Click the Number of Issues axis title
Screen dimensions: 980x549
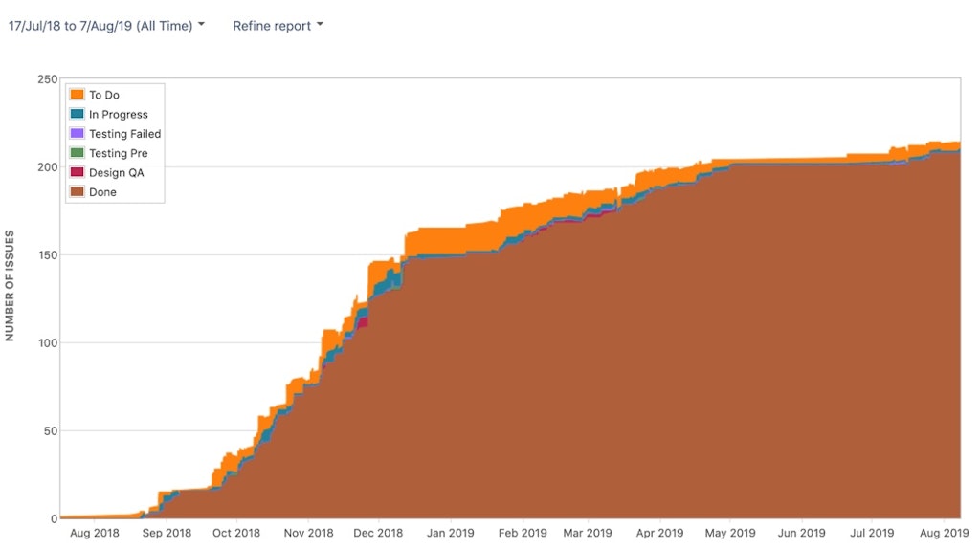tap(10, 285)
